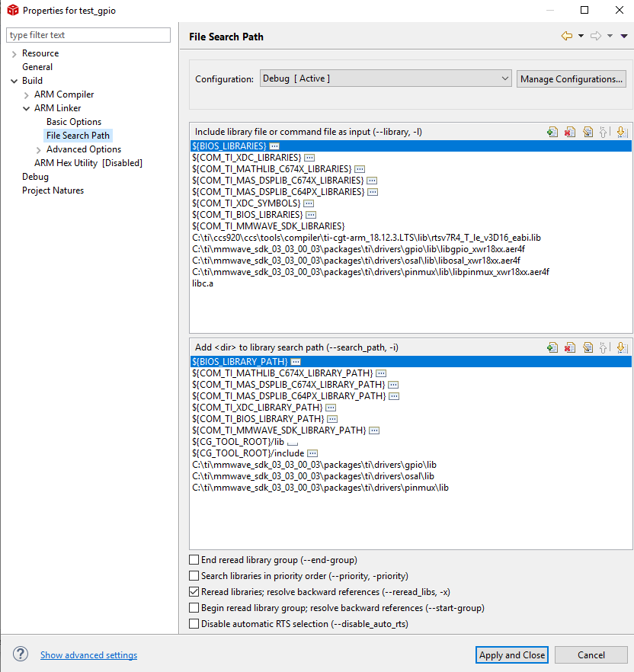Select libosal_xwr18xx.aer4f library entry

[356, 261]
